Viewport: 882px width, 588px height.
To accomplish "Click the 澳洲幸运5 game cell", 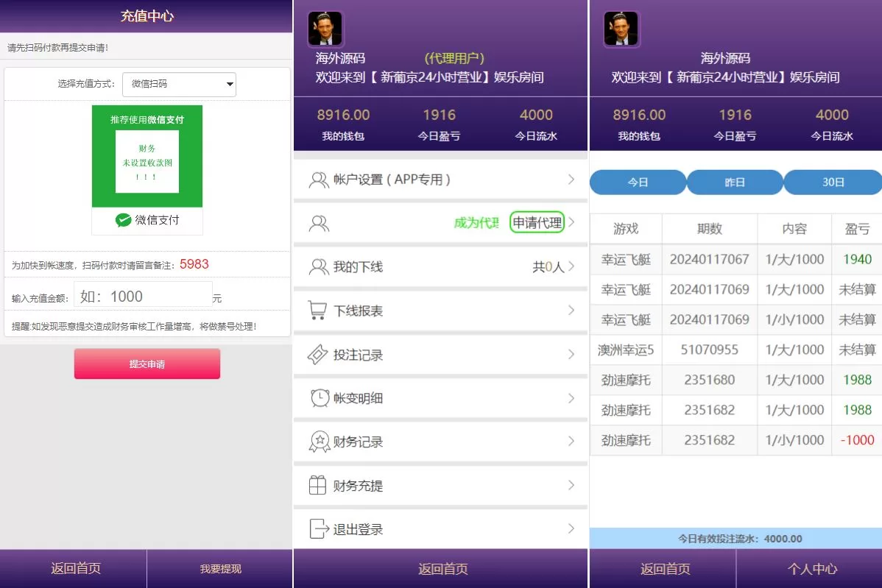I will [626, 350].
